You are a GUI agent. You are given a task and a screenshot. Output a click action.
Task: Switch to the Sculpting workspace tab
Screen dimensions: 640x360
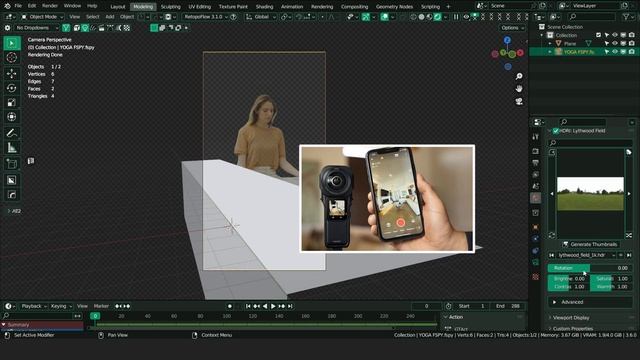pos(171,7)
